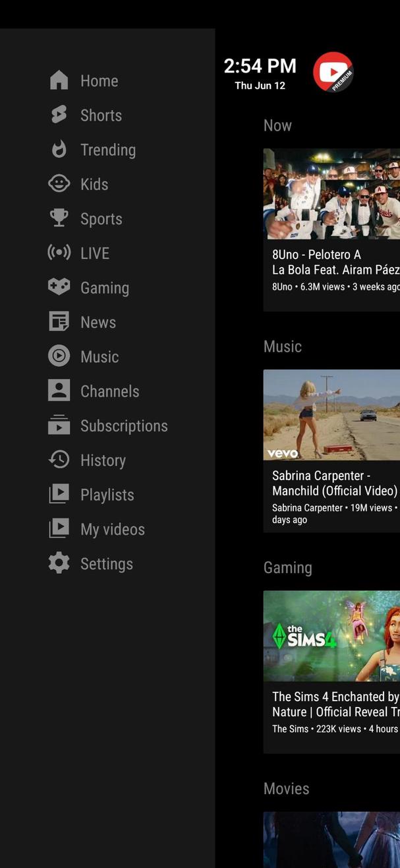Click the Music play-circle icon
The width and height of the screenshot is (400, 868).
tap(59, 356)
